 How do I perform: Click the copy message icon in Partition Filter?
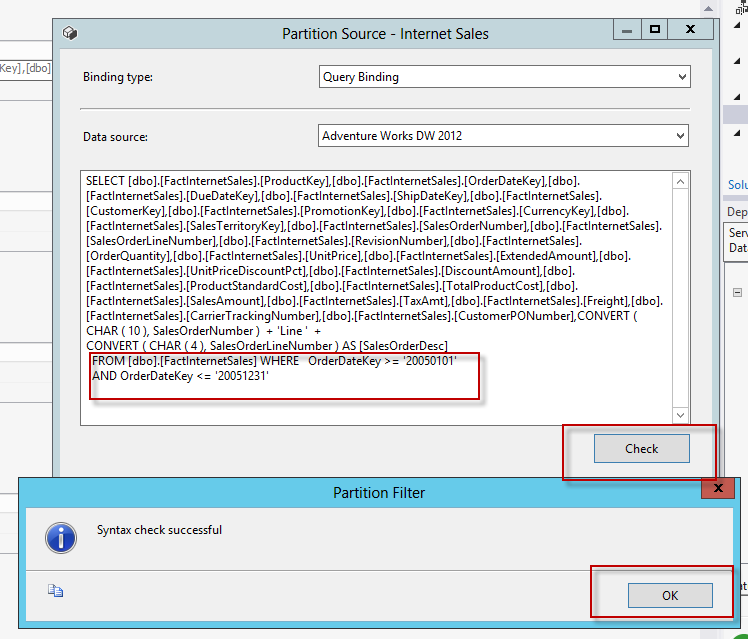click(55, 590)
